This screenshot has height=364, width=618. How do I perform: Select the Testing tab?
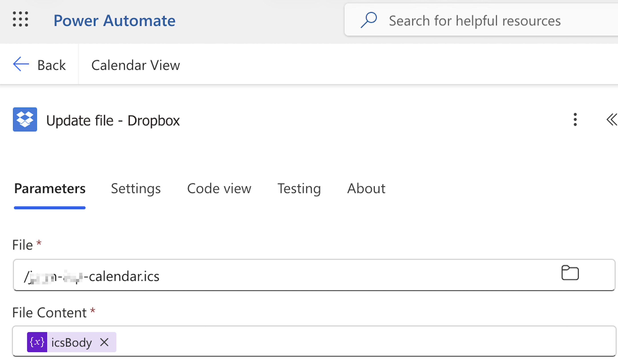[299, 189]
